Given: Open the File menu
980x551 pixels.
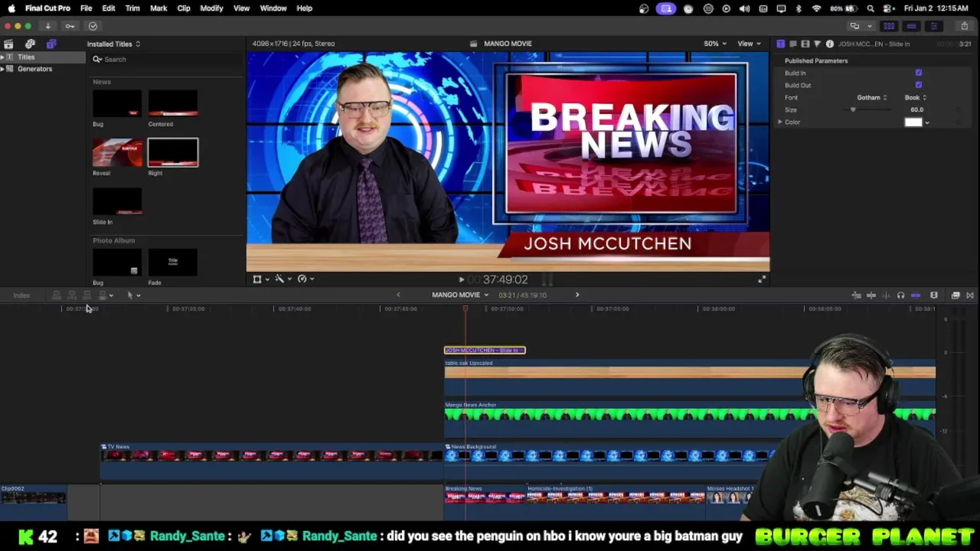Looking at the screenshot, I should pyautogui.click(x=87, y=8).
